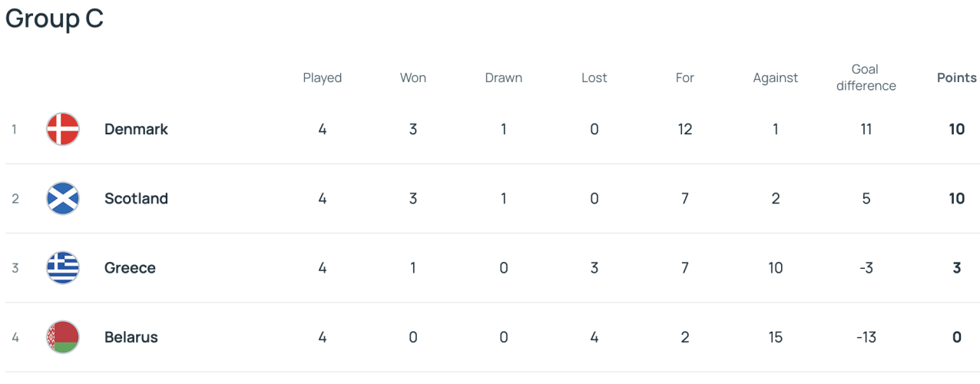980x384 pixels.
Task: Click the Drawn column header
Action: click(x=503, y=78)
